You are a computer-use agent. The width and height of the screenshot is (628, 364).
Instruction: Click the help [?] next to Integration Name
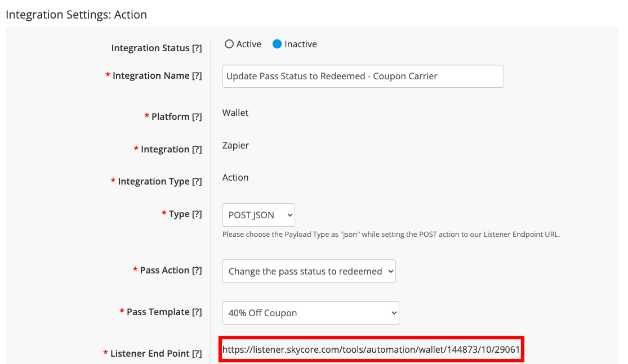[x=197, y=75]
